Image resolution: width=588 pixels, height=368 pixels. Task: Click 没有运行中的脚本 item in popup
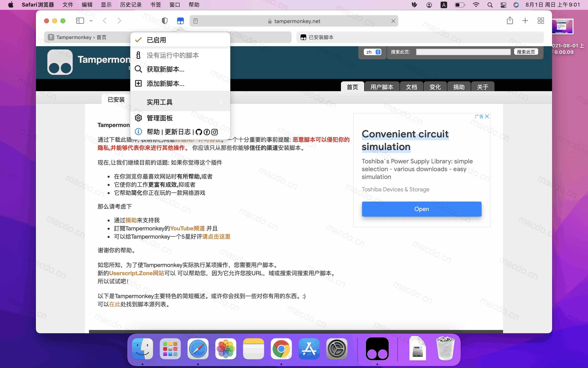point(180,55)
